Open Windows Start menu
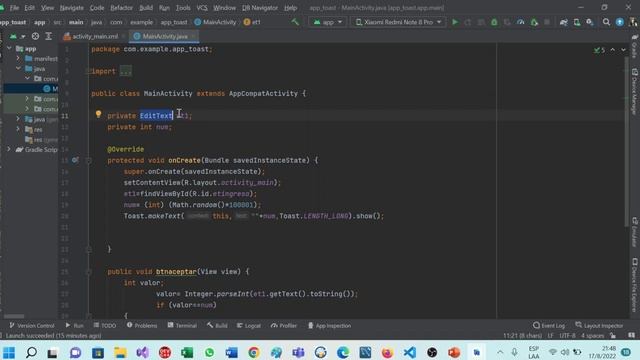The width and height of the screenshot is (640, 360). [9, 352]
